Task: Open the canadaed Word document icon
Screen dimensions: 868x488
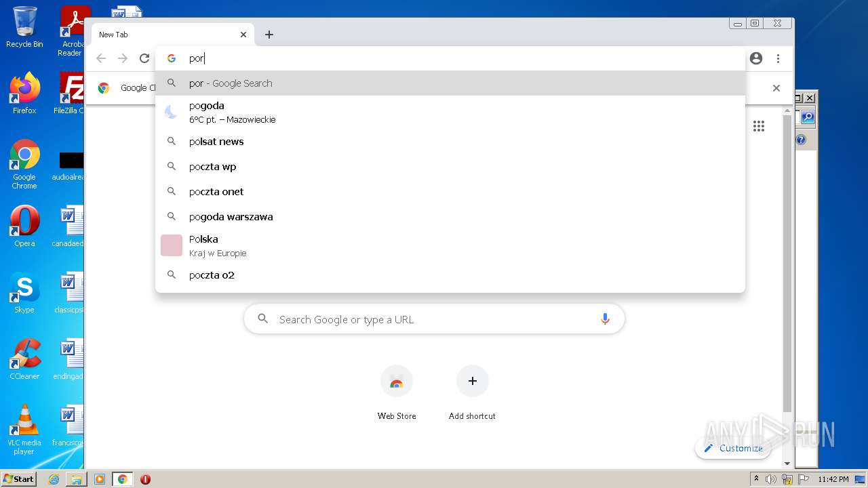Action: click(x=68, y=226)
